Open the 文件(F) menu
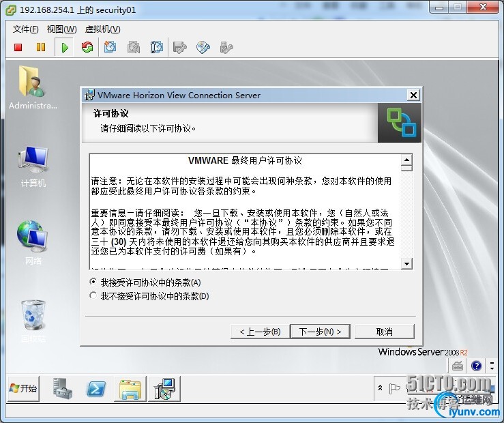504x423 pixels. [x=25, y=29]
